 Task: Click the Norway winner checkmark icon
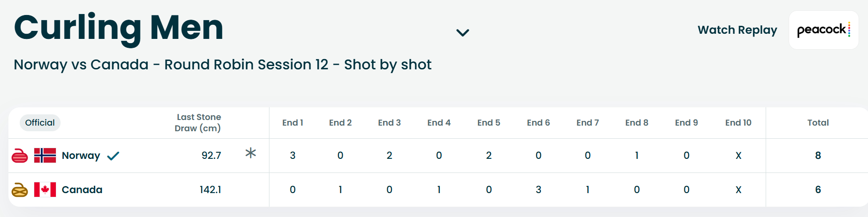(x=113, y=156)
